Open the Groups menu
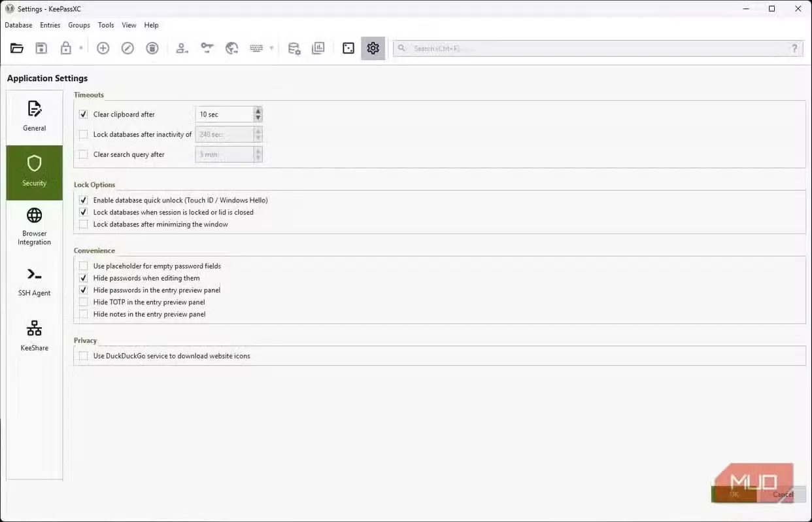Screen dimensions: 812x522 pos(79,25)
